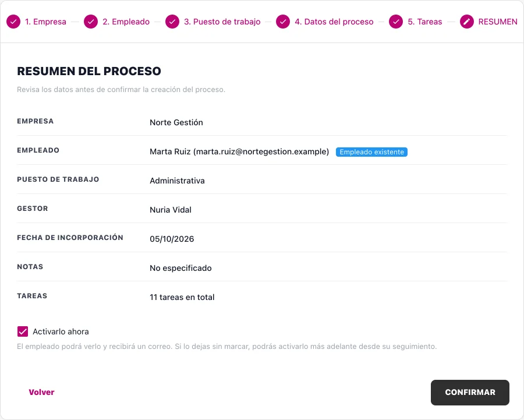Screen dimensions: 524x420
Task: Click the EMPRESA row label
Action: [x=36, y=121]
